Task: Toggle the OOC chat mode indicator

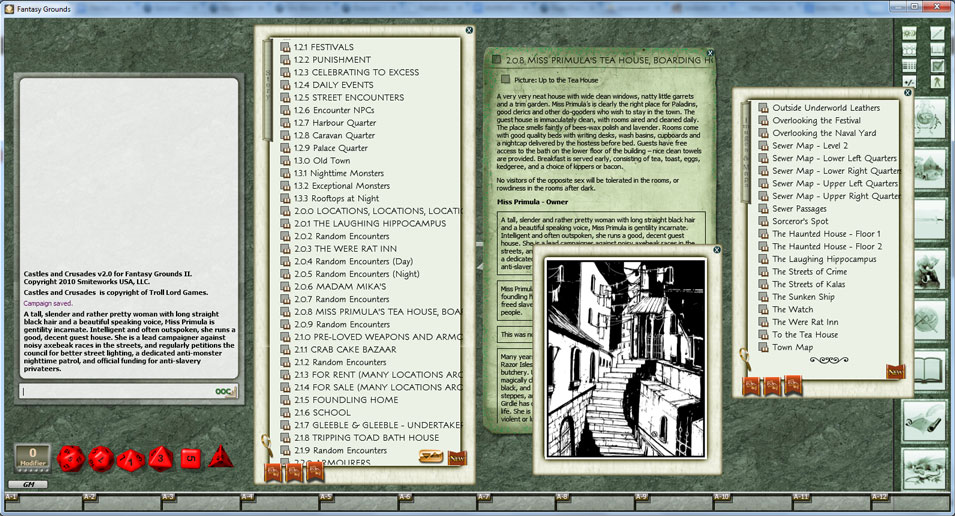Action: click(225, 392)
